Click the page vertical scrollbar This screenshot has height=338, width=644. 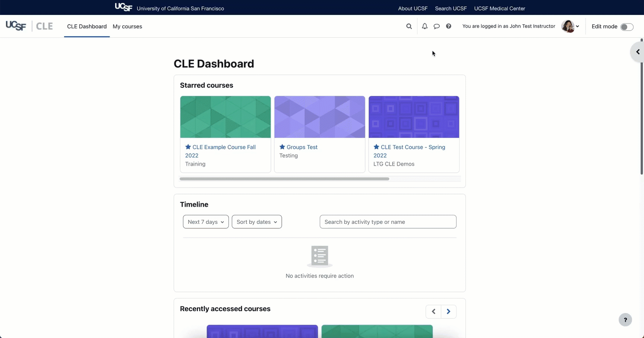click(x=641, y=106)
